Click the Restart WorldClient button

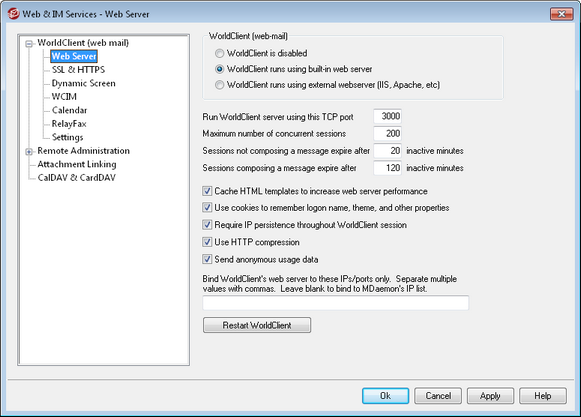click(x=257, y=325)
